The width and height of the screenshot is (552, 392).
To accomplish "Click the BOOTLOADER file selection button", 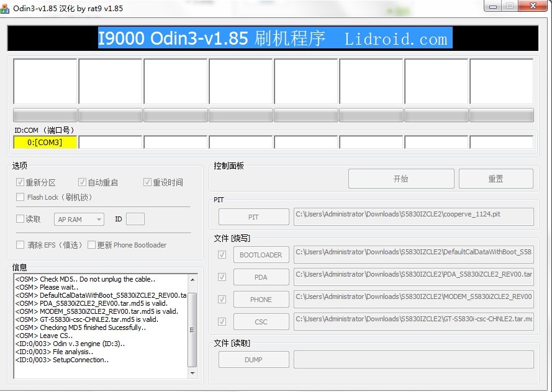I will (x=261, y=254).
